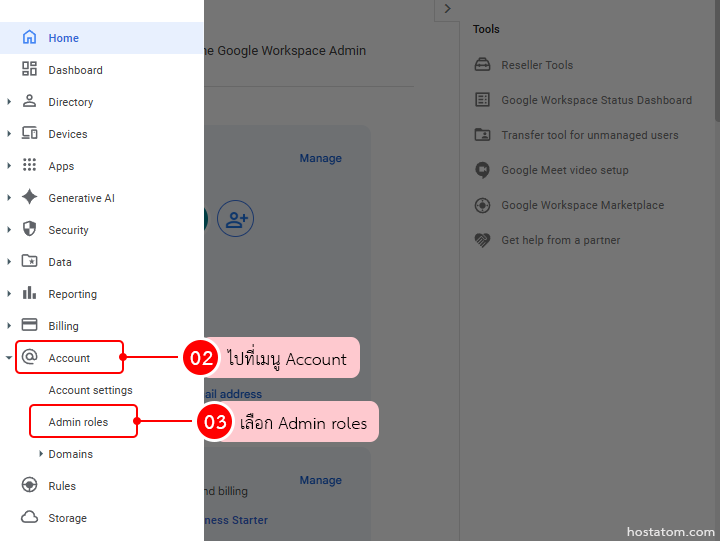Open the Domains submenu item

tap(71, 454)
